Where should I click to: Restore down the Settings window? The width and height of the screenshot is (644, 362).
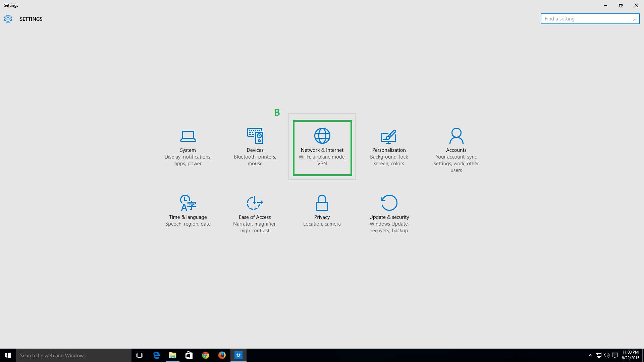[x=621, y=5]
